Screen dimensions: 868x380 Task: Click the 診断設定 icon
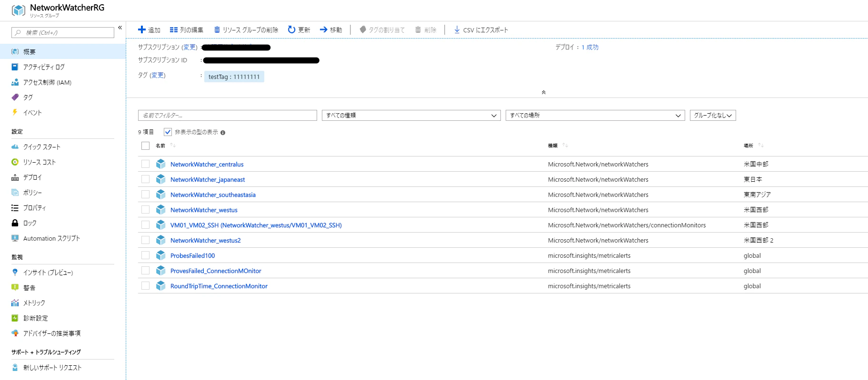coord(15,318)
